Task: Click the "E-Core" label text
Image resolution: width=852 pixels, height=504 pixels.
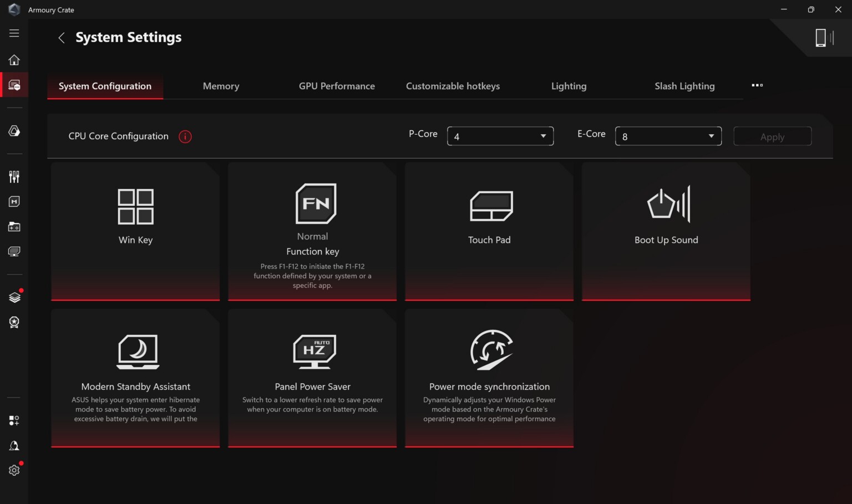Action: tap(591, 134)
